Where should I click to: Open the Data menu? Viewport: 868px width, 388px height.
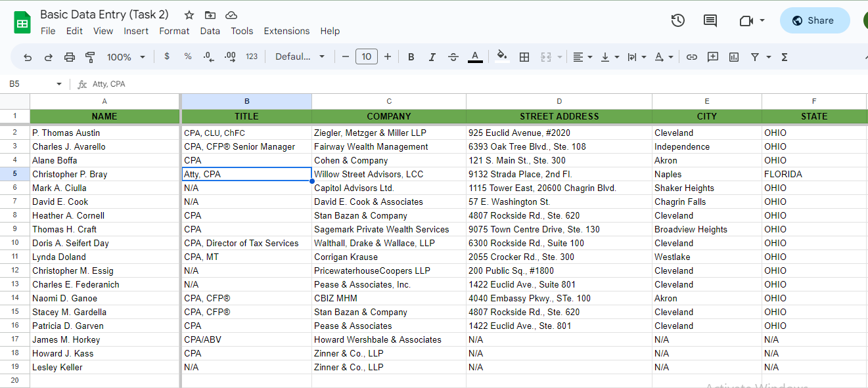[210, 31]
